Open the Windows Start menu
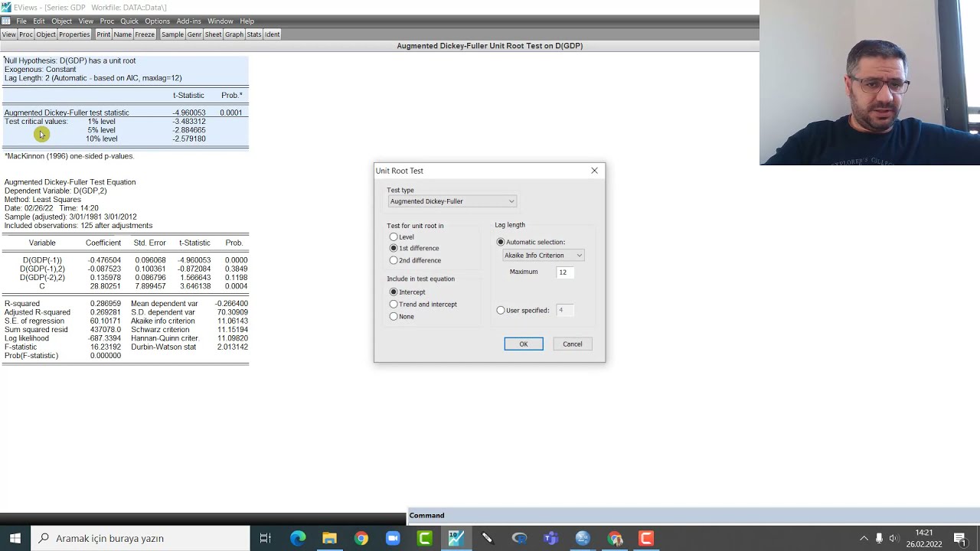Viewport: 980px width, 551px height. tap(15, 538)
